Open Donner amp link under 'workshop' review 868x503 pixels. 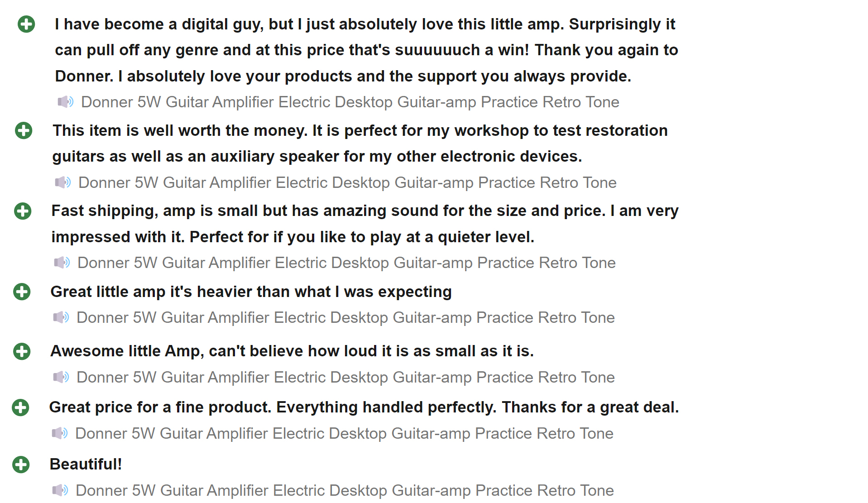[x=347, y=183]
